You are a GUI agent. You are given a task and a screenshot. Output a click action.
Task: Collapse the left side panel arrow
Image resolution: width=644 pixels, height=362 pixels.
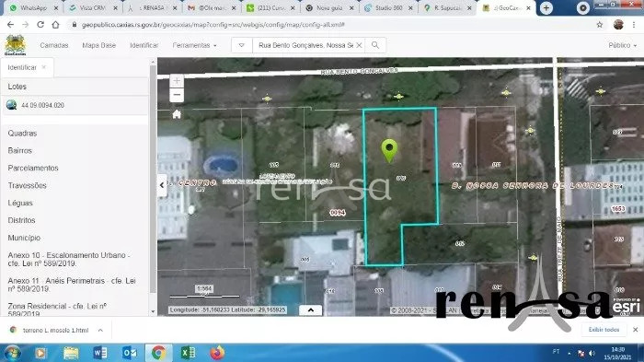click(162, 185)
